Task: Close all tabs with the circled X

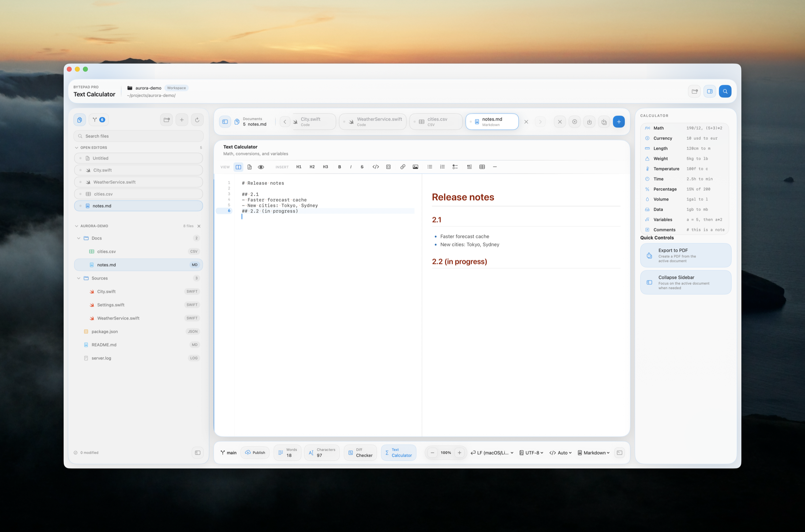Action: (575, 122)
